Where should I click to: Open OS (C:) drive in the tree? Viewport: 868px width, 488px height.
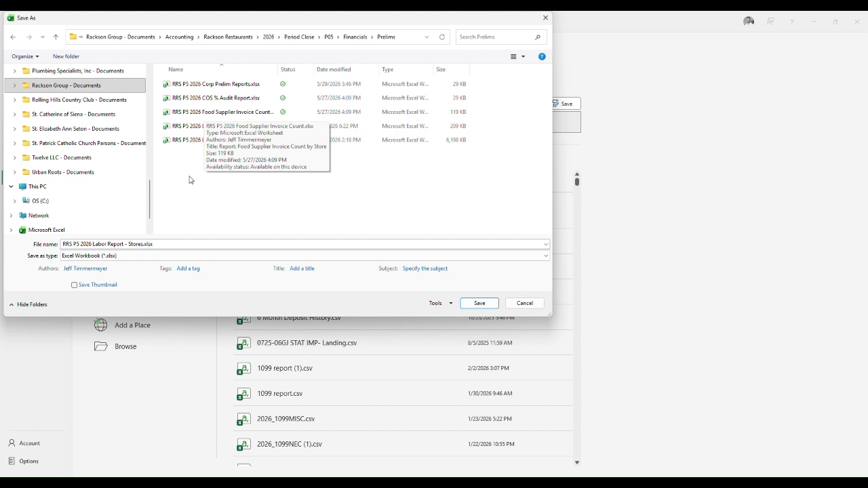40,201
